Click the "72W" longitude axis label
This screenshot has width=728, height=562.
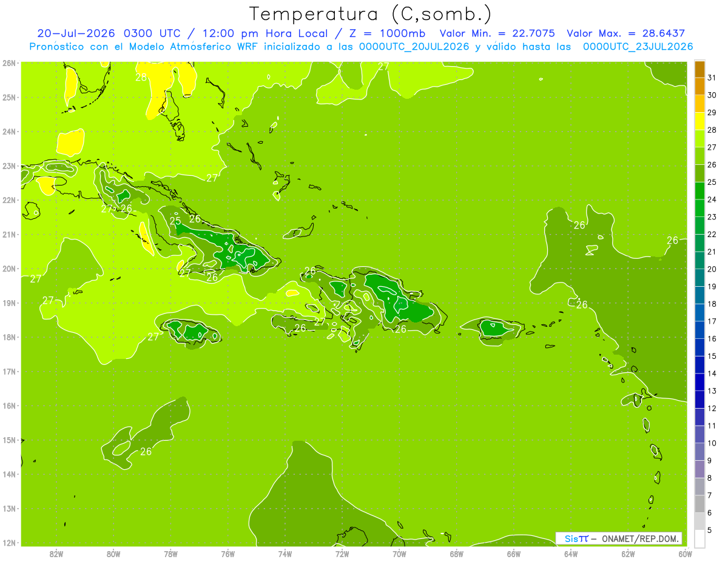coord(342,554)
